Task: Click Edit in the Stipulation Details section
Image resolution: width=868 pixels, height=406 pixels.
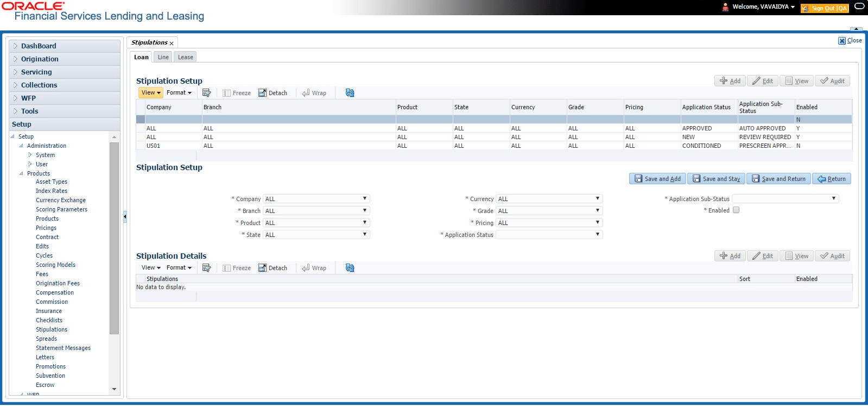Action: pyautogui.click(x=763, y=256)
